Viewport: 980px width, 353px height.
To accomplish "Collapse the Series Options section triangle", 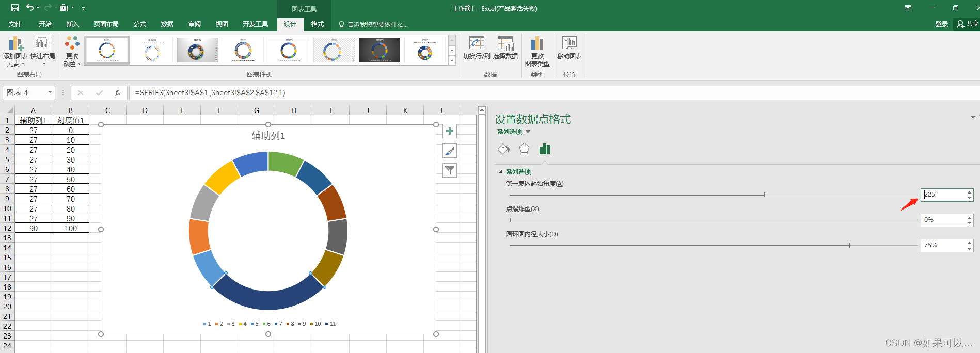I will [500, 172].
